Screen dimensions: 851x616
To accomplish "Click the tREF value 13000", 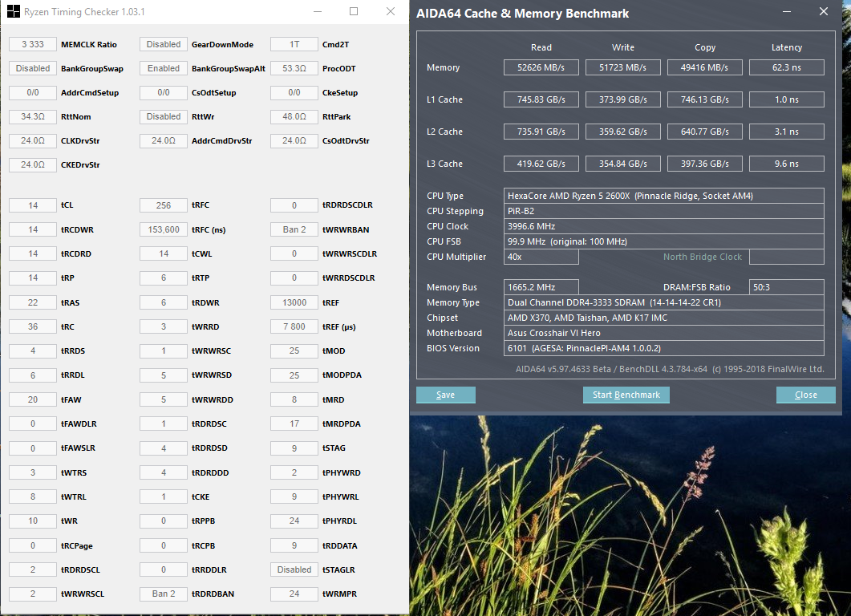I will point(294,302).
